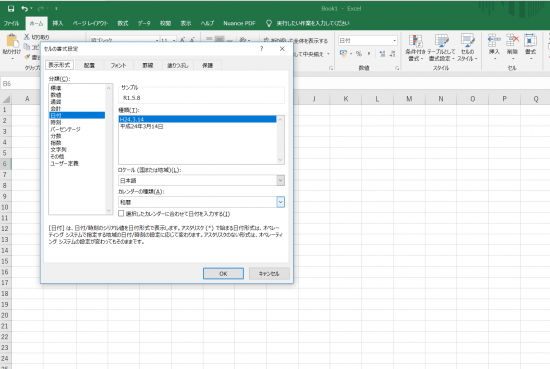Image resolution: width=550 pixels, height=369 pixels.
Task: Click the dialog help question mark
Action: 262,49
